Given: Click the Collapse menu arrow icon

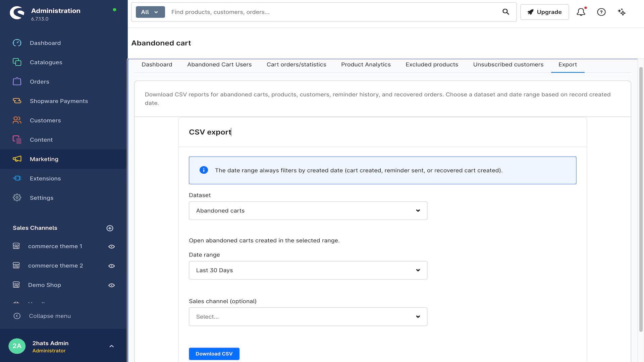Looking at the screenshot, I should pos(17,316).
